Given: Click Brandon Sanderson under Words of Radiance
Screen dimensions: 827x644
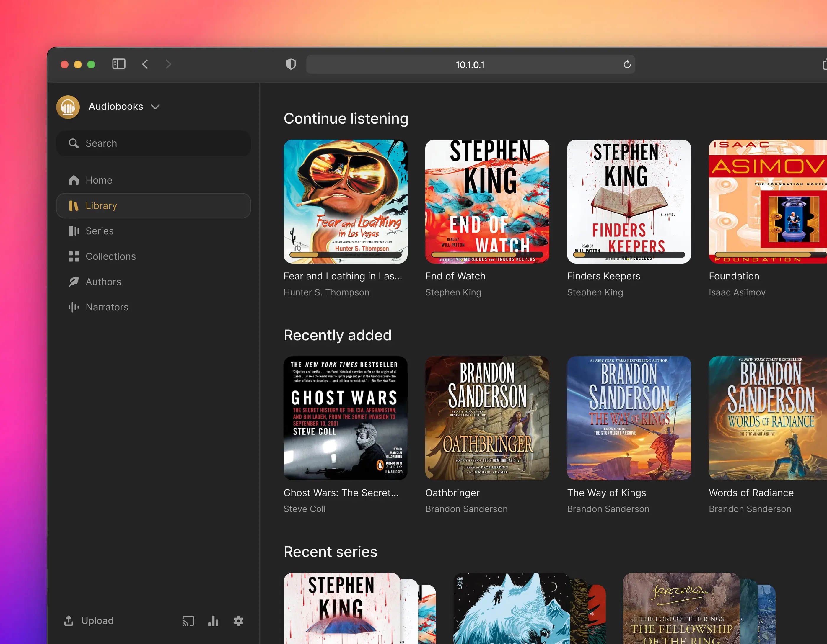Looking at the screenshot, I should pyautogui.click(x=750, y=509).
